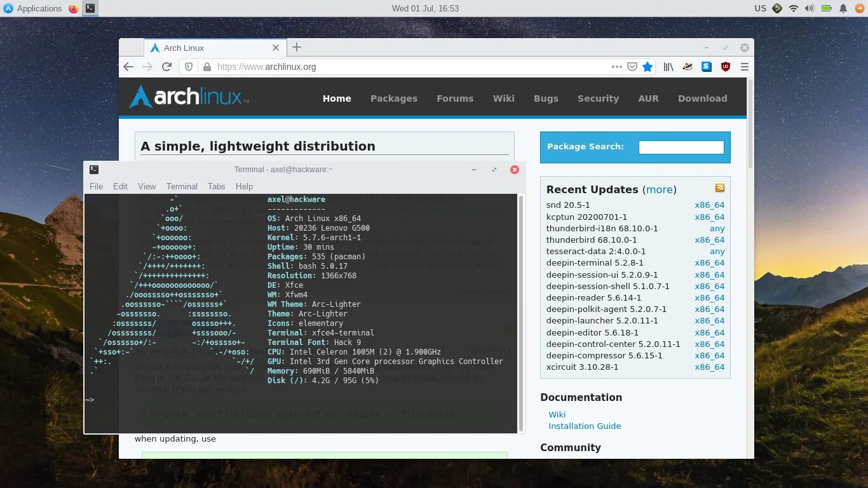This screenshot has height=488, width=868.
Task: Open Applications menu in top panel
Action: (x=33, y=8)
